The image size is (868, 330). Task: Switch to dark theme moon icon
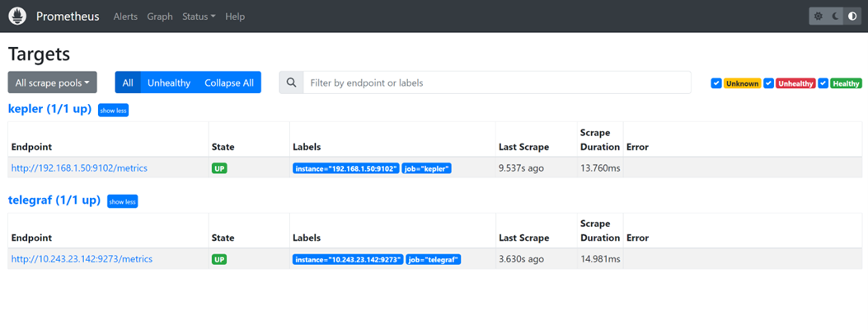[835, 16]
